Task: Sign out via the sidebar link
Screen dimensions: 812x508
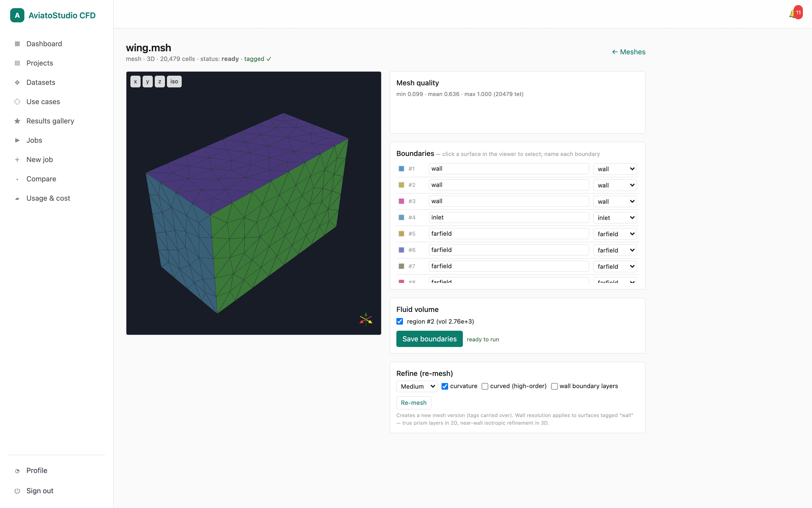Action: coord(40,491)
